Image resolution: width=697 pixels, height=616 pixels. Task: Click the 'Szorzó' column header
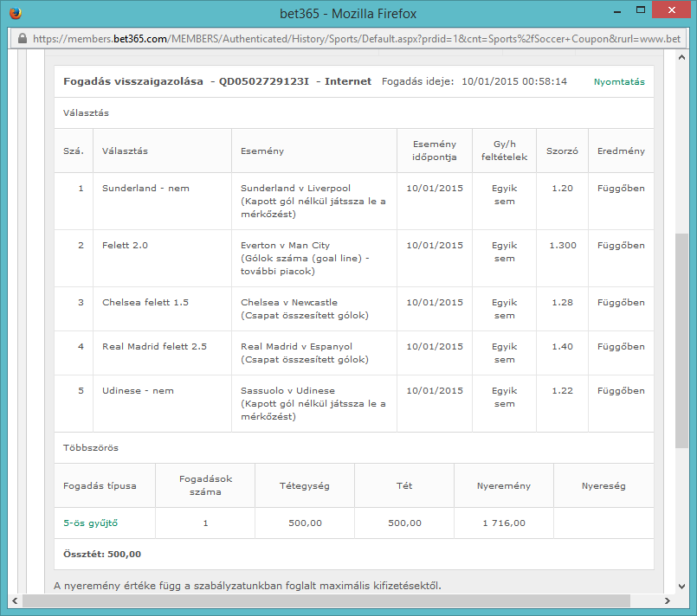click(x=562, y=151)
